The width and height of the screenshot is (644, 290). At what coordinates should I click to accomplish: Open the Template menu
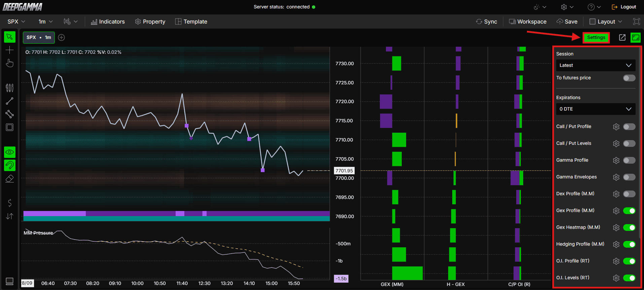[191, 22]
